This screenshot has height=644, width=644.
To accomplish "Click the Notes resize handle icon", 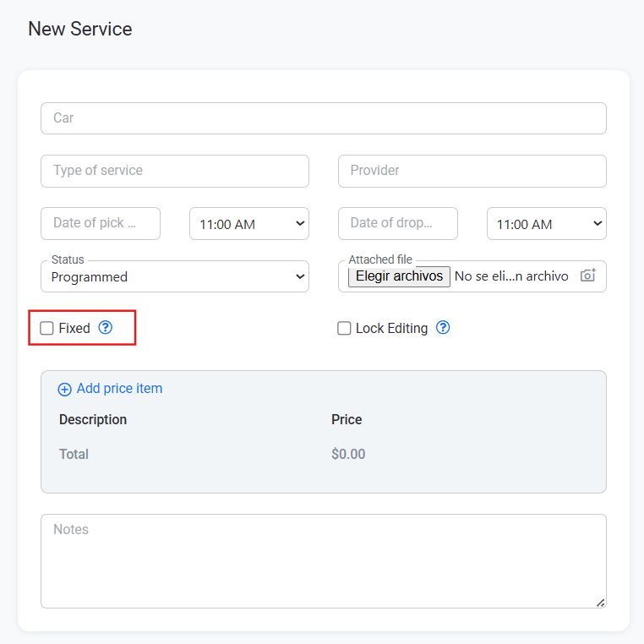I will click(600, 603).
